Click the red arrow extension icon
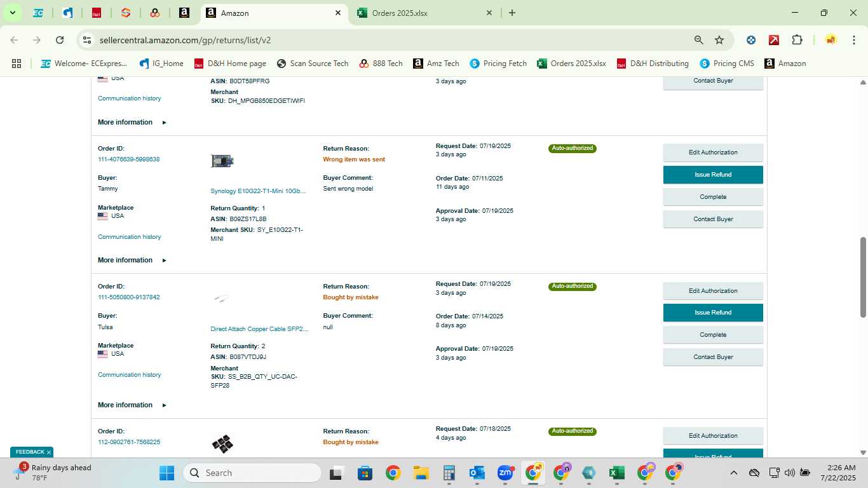This screenshot has height=488, width=868. 774,40
